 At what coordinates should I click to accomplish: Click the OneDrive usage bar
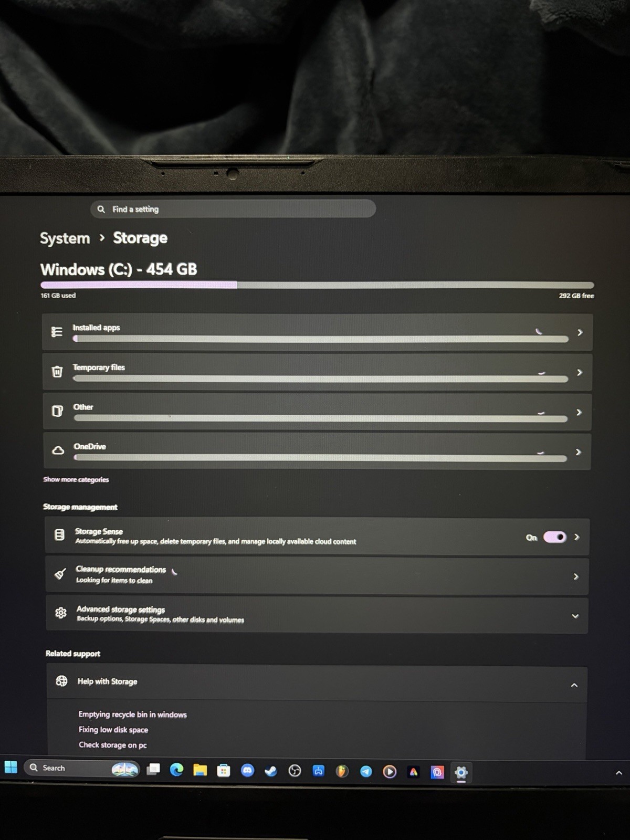tap(320, 458)
